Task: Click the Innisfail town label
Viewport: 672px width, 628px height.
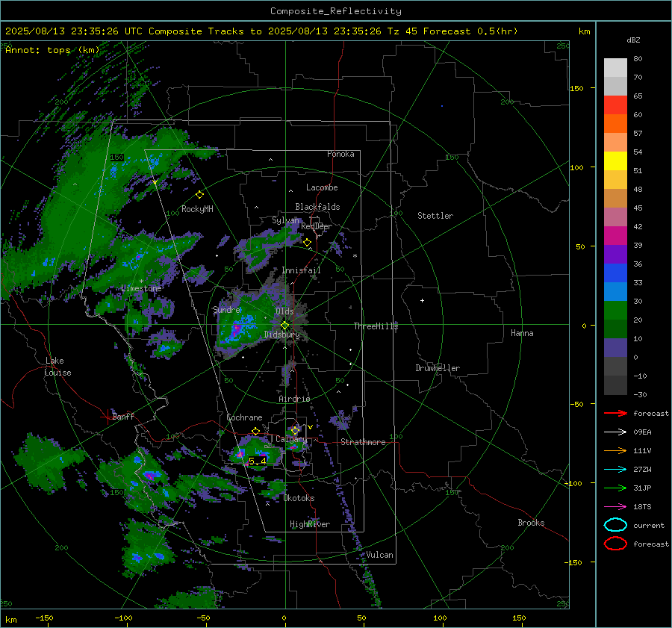Action: (x=301, y=270)
